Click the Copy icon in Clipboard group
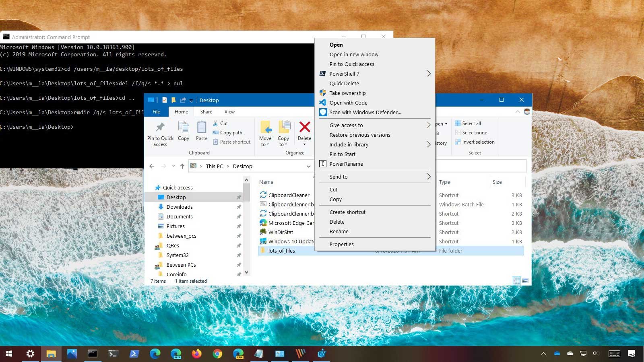 pyautogui.click(x=184, y=128)
